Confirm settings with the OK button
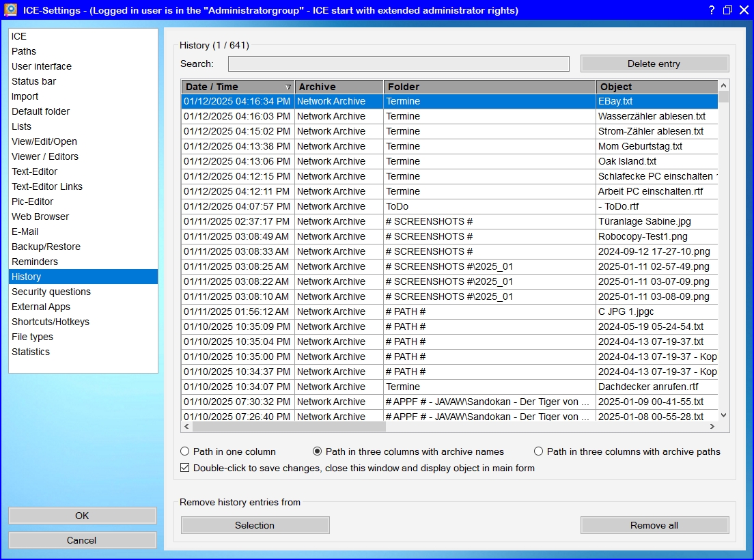The width and height of the screenshot is (754, 560). click(82, 516)
